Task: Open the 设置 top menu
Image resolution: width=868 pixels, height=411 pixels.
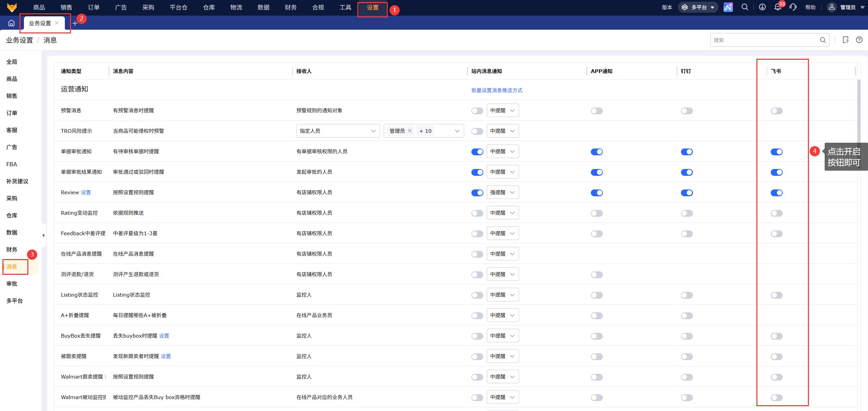Action: click(x=372, y=8)
